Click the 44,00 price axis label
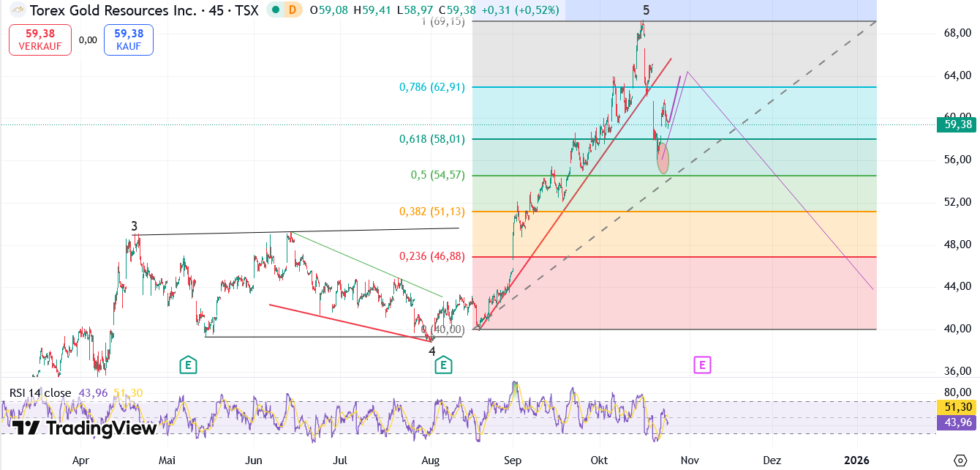 tap(957, 286)
